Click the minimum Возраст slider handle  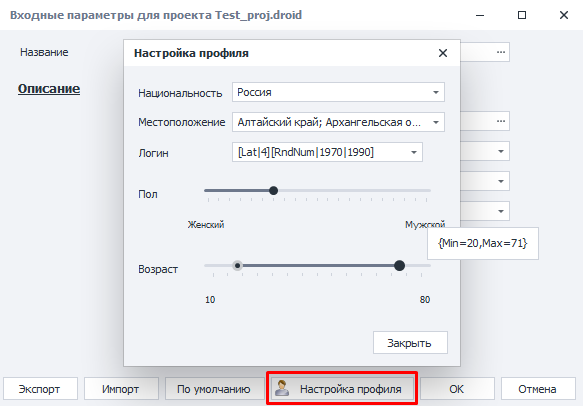[238, 265]
